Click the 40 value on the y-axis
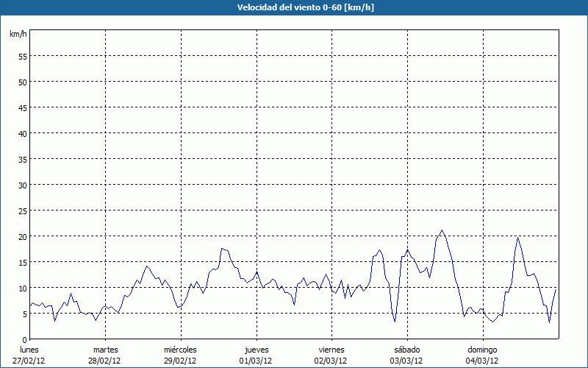 tap(22, 133)
